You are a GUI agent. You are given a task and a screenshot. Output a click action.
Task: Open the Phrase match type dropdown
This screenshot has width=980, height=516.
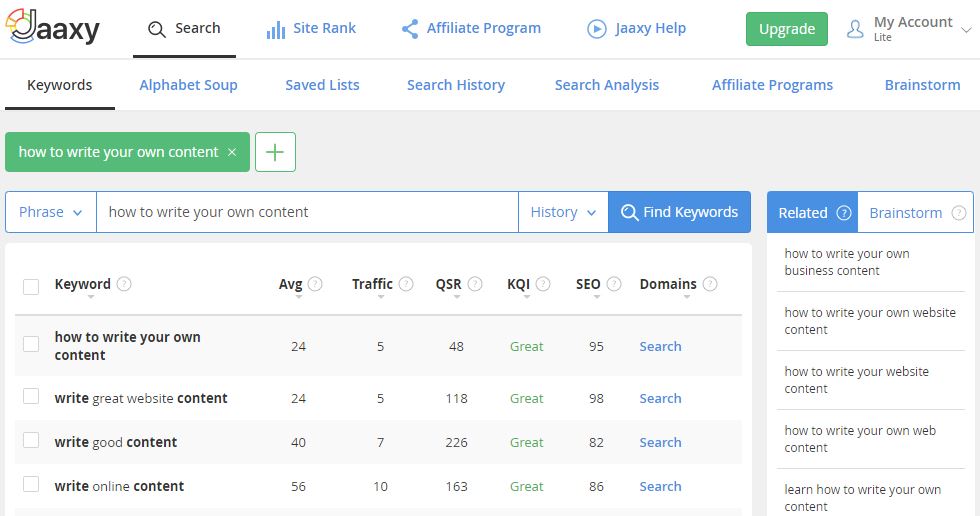tap(51, 212)
